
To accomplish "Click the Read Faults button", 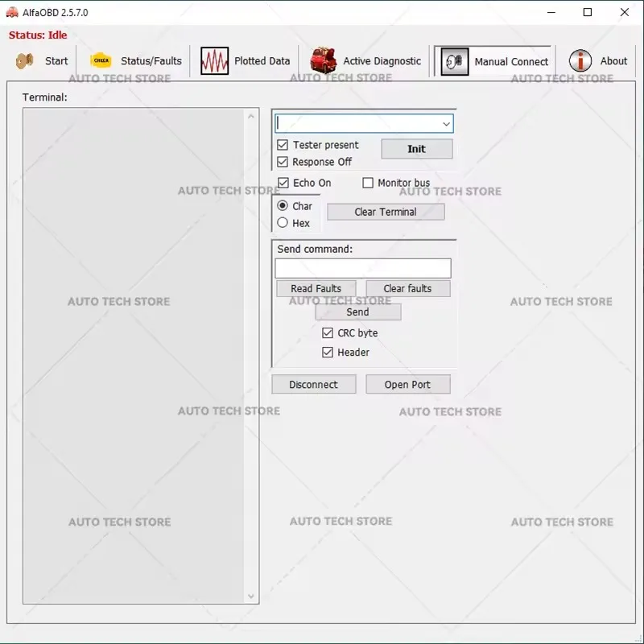I will click(316, 288).
